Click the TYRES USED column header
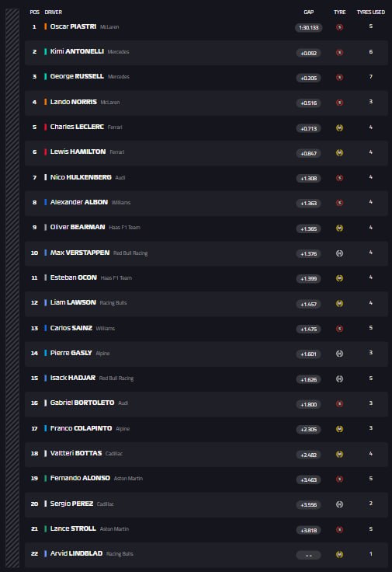Image resolution: width=392 pixels, height=572 pixels. (x=370, y=12)
